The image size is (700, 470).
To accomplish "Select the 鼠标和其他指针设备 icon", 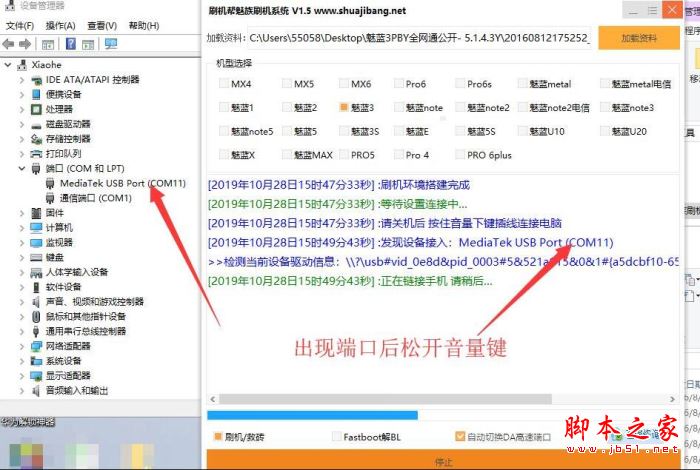I will pos(37,316).
